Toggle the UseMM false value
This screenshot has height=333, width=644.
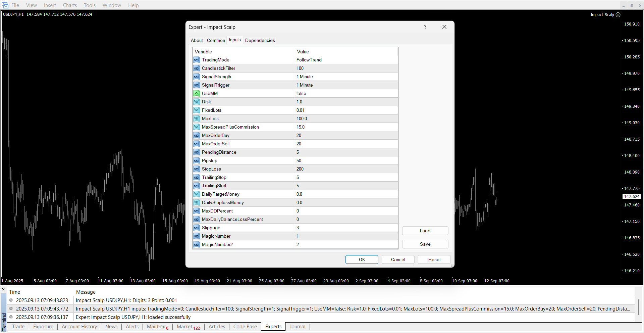pyautogui.click(x=346, y=94)
